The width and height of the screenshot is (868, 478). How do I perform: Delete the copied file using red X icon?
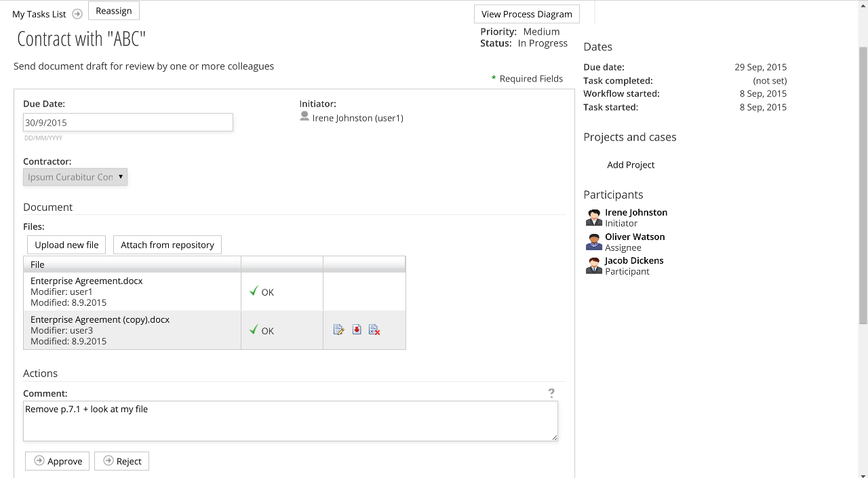pos(374,330)
